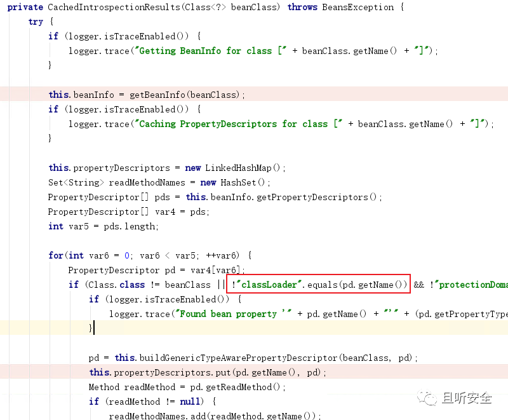Image resolution: width=508 pixels, height=420 pixels.
Task: Click 'getBeanInfo(beanClass)' call
Action: [185, 95]
